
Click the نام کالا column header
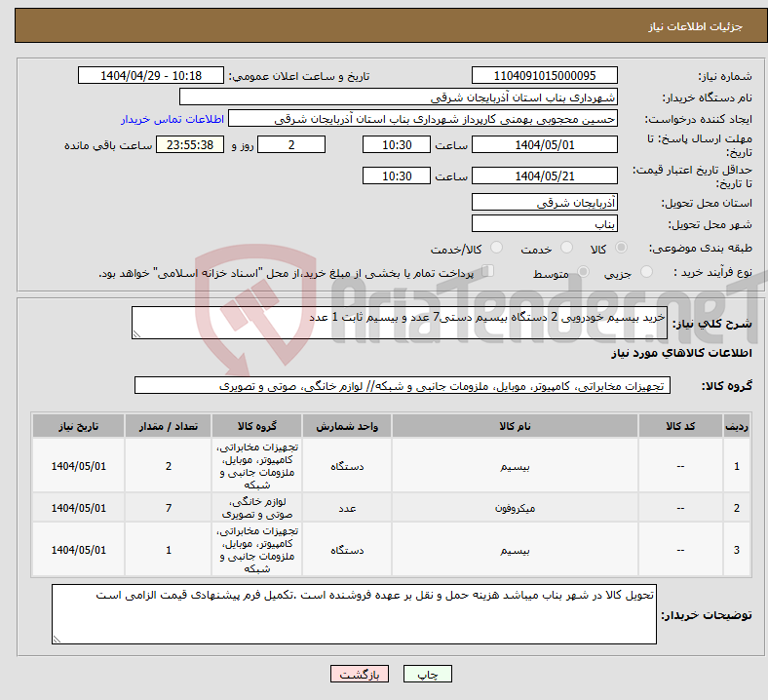pyautogui.click(x=515, y=426)
